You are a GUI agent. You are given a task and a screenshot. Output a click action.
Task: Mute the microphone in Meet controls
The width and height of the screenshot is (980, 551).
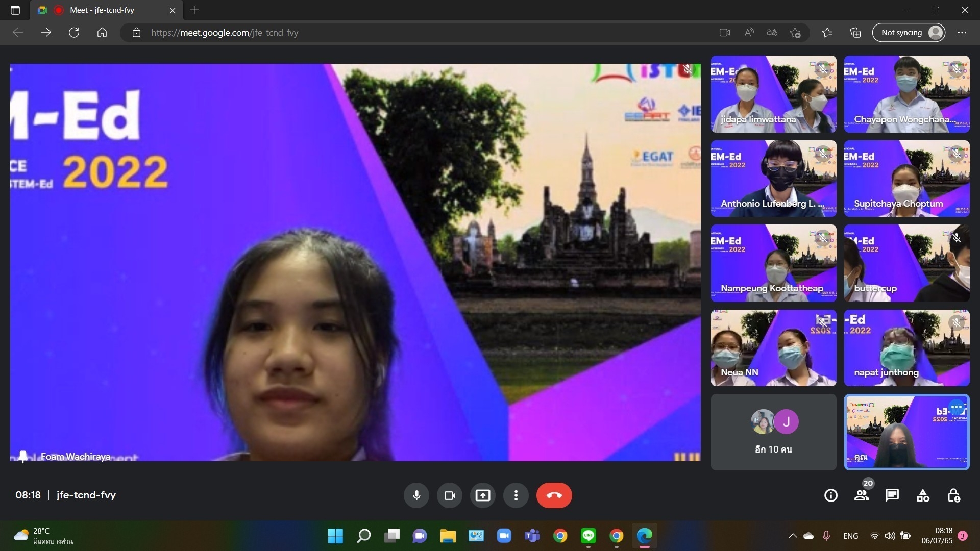point(416,495)
